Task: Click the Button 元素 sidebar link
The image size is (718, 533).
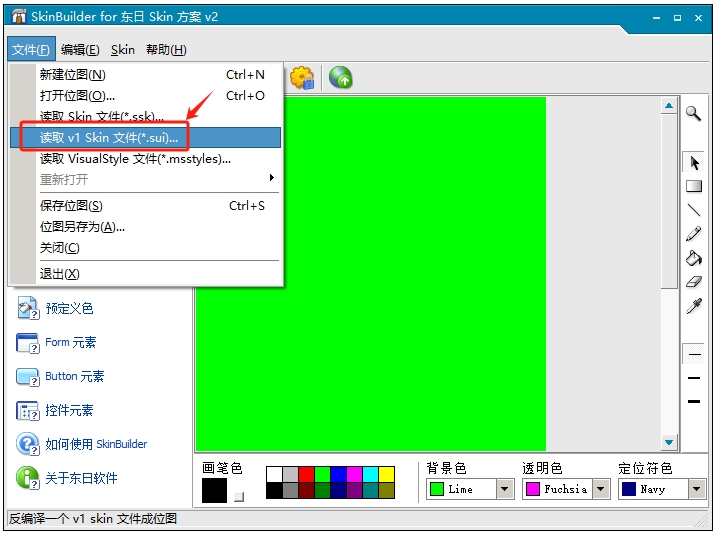Action: pyautogui.click(x=74, y=376)
